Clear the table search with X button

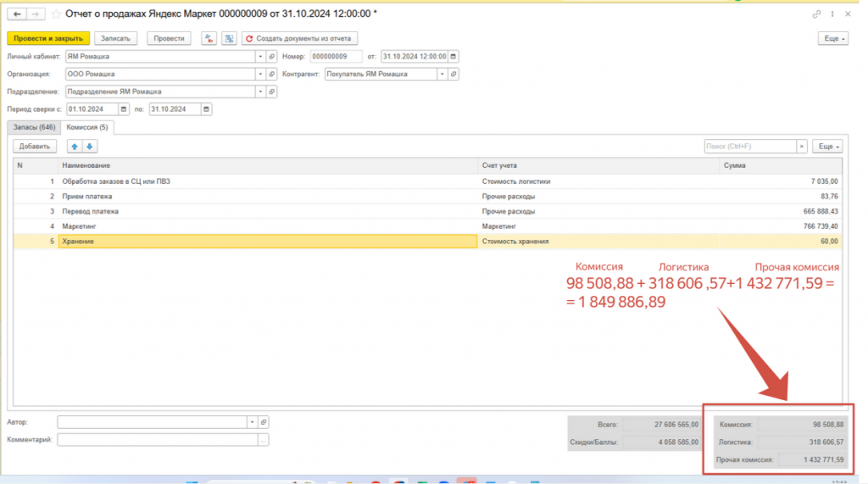802,147
